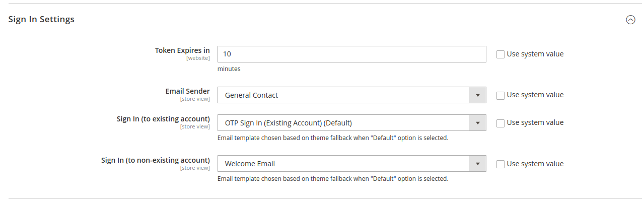The height and width of the screenshot is (200, 644).
Task: Click the [website] scope tag under Token Expires
Action: [198, 58]
